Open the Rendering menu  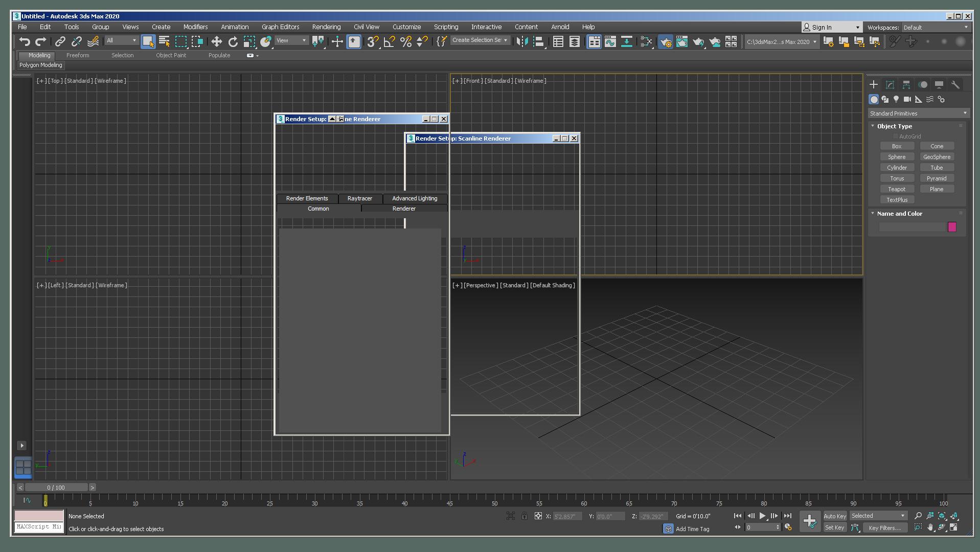coord(326,27)
